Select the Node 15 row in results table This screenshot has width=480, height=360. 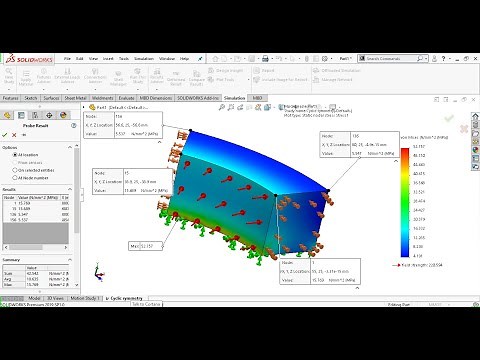(x=36, y=209)
